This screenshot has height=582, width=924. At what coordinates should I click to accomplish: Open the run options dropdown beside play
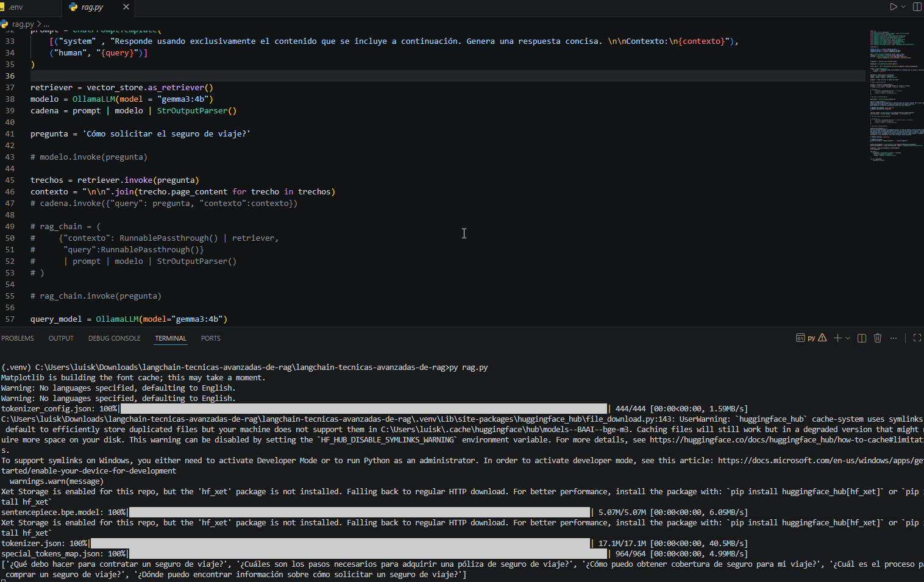(903, 7)
